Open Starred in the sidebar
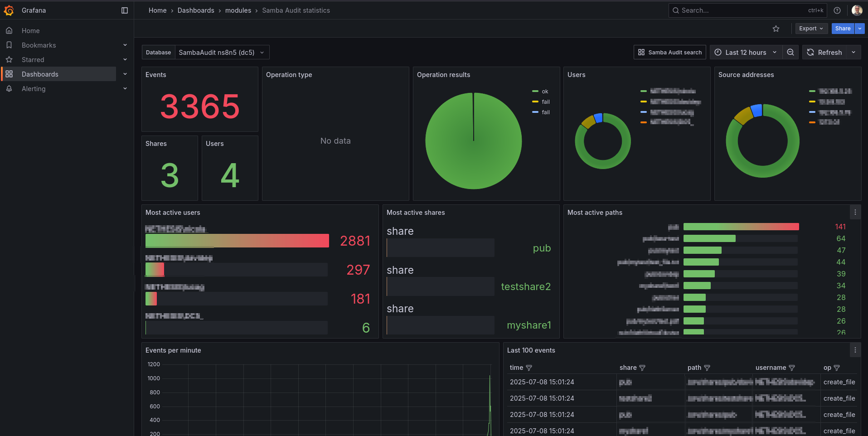The height and width of the screenshot is (436, 868). (33, 60)
